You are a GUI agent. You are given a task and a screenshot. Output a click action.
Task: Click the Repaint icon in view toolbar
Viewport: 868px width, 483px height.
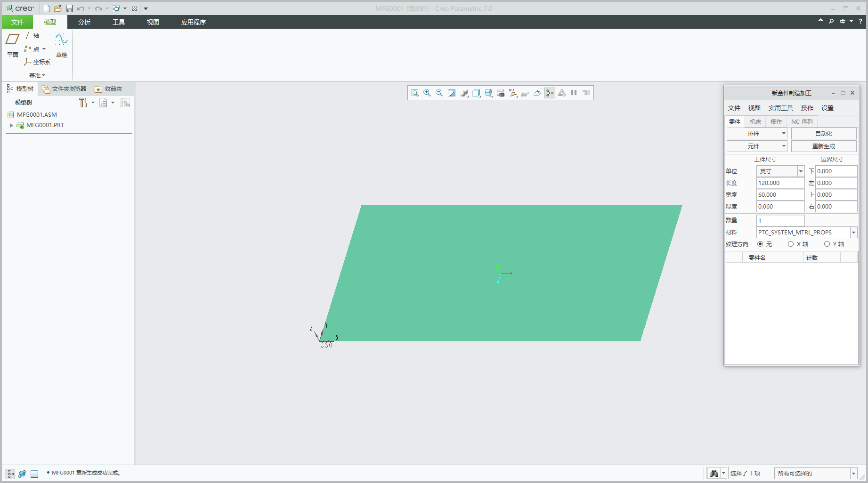[452, 93]
